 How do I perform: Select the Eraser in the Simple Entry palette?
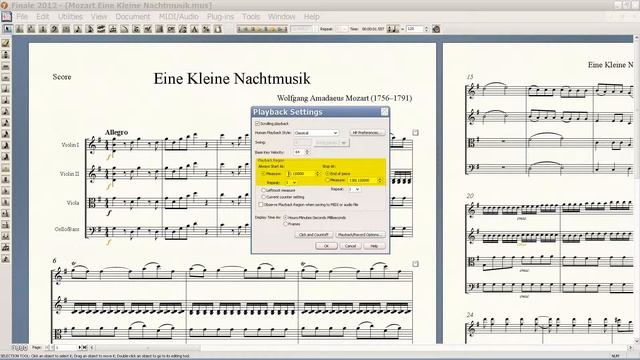[6, 43]
